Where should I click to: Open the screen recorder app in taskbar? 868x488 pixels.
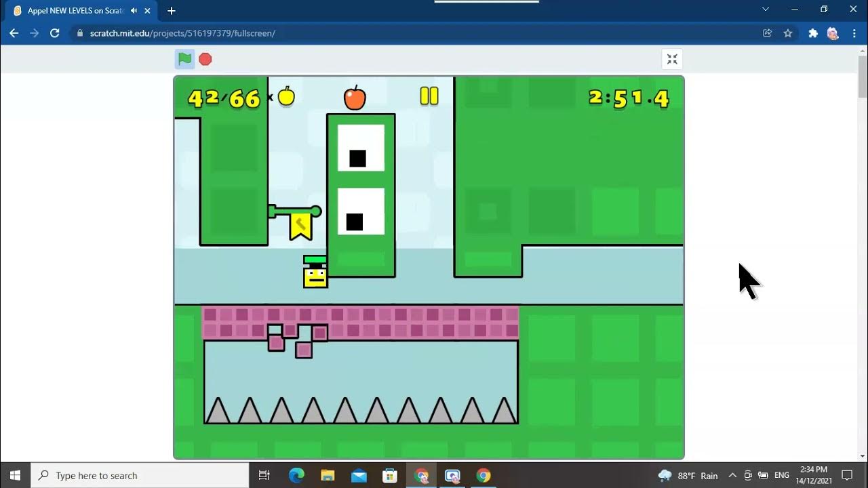(452, 475)
